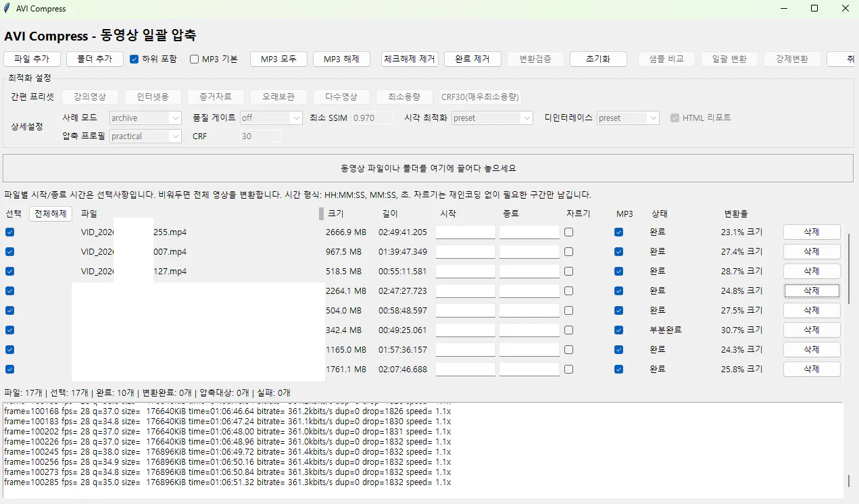Click the 변환검증 button

point(535,59)
